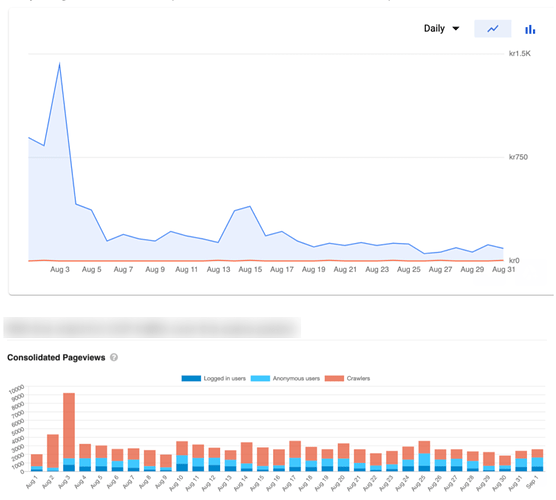556x500 pixels.
Task: Click the Crawlers legend label
Action: click(x=358, y=378)
